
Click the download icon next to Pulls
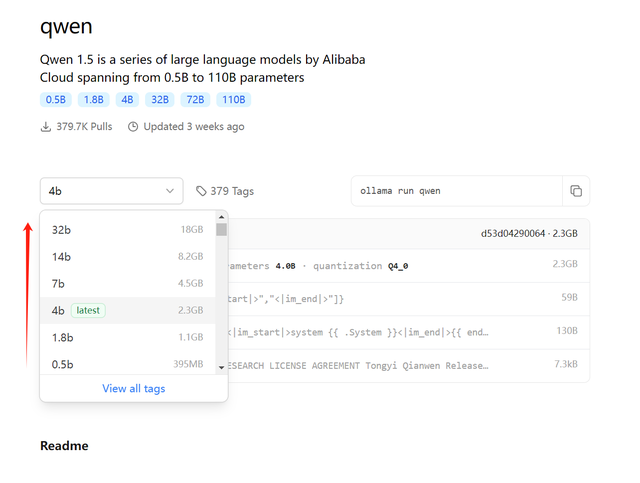coord(46,127)
